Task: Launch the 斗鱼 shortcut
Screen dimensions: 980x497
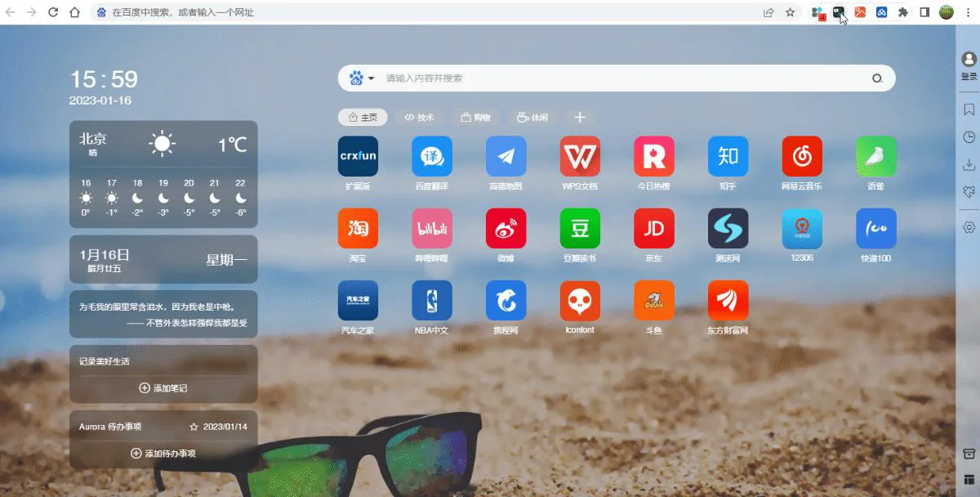Action: [654, 301]
